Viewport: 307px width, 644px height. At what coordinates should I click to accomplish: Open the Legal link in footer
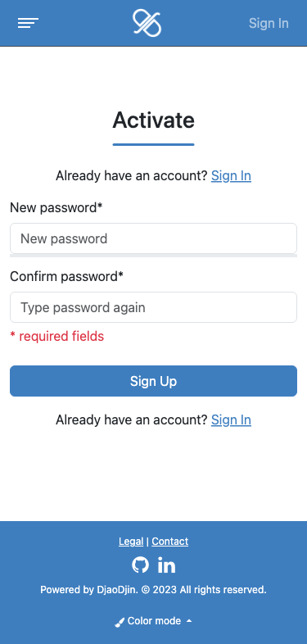[x=131, y=542]
